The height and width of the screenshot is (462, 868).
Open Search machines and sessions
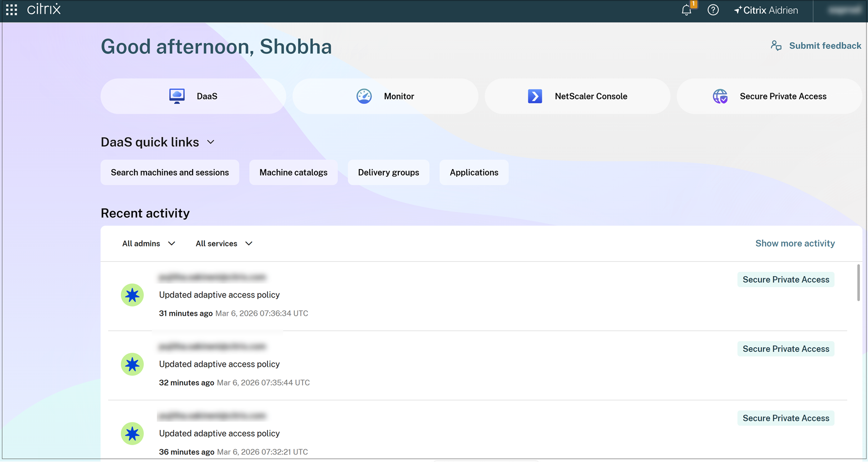coord(170,173)
